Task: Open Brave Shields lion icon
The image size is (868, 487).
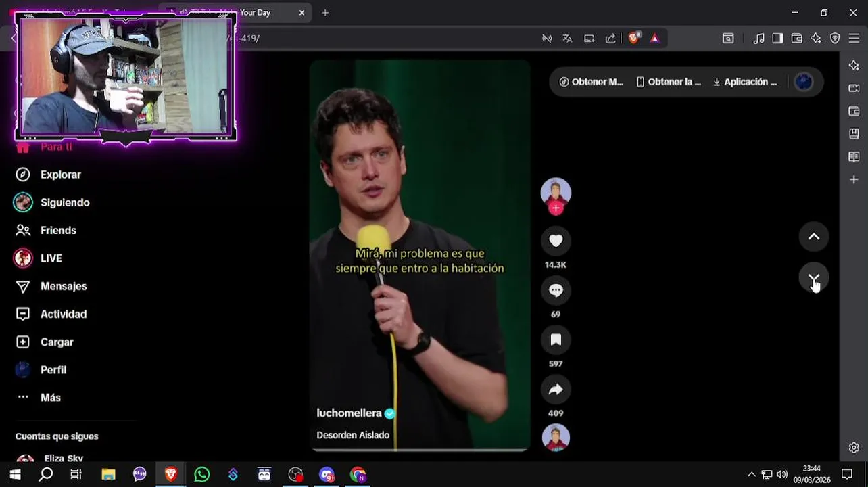Action: [633, 39]
